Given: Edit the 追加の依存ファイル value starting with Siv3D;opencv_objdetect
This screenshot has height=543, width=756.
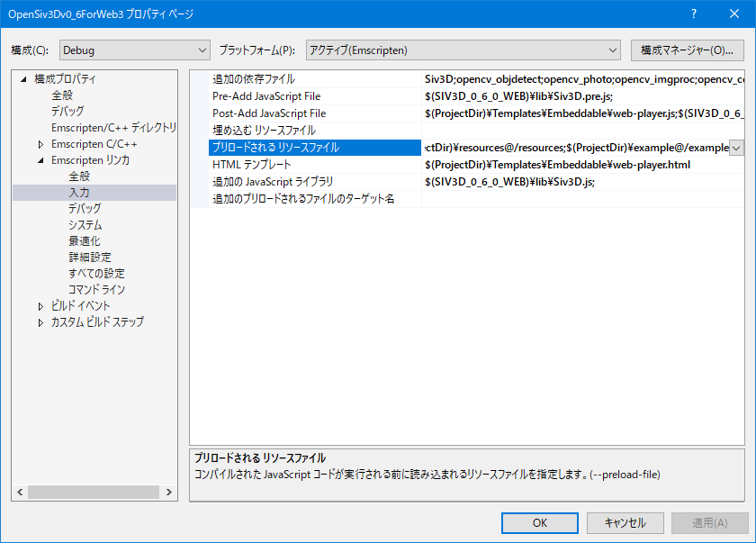Looking at the screenshot, I should (x=583, y=79).
